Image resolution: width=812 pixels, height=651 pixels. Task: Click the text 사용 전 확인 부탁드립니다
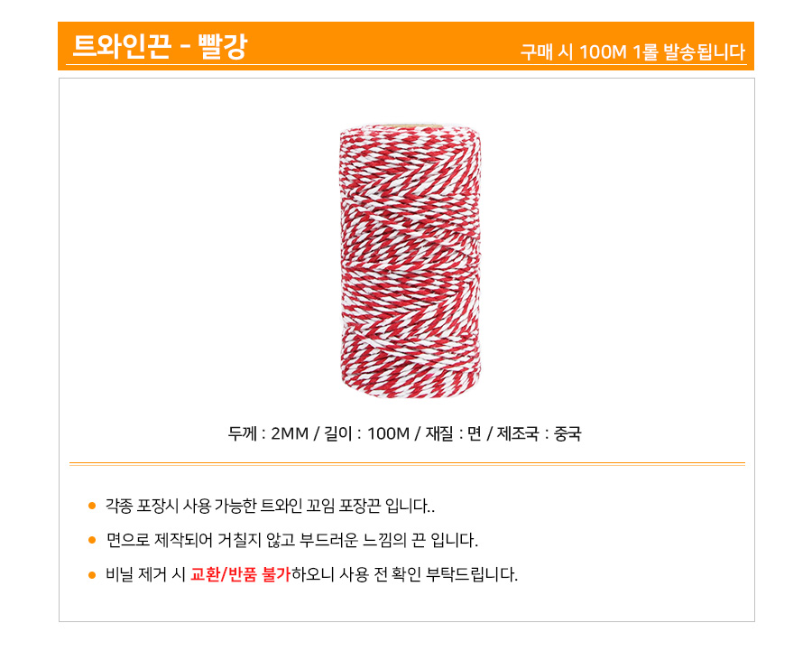tap(429, 574)
